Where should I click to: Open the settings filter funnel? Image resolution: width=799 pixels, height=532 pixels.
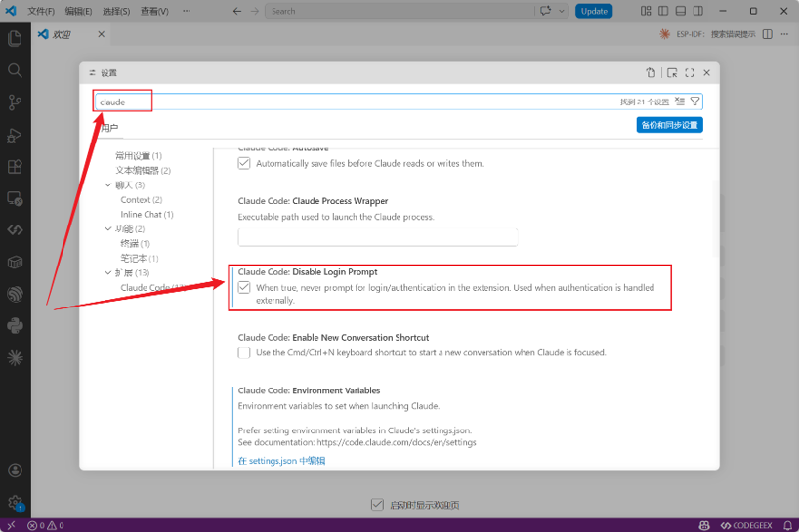tap(694, 102)
